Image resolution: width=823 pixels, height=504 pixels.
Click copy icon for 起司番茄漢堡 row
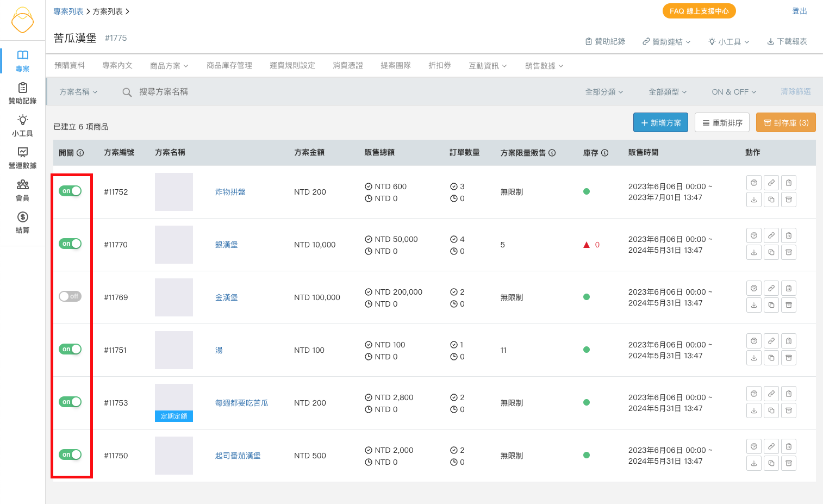click(x=771, y=463)
